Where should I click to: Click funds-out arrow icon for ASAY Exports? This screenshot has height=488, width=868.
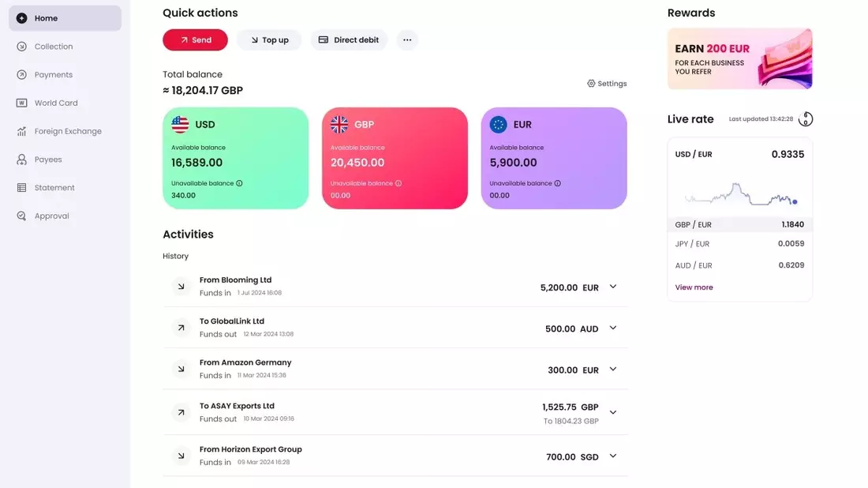181,413
